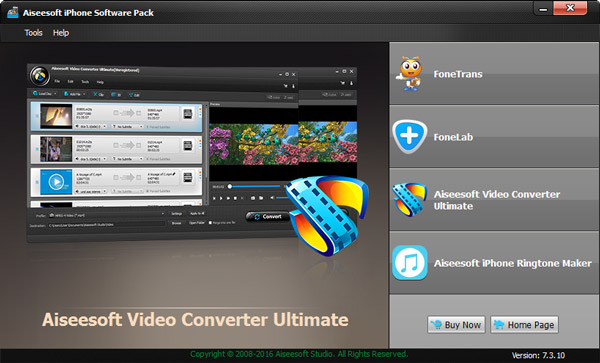Launch FoneTrans with the bee mascot icon
Viewport: 600px width, 363px height.
494,73
